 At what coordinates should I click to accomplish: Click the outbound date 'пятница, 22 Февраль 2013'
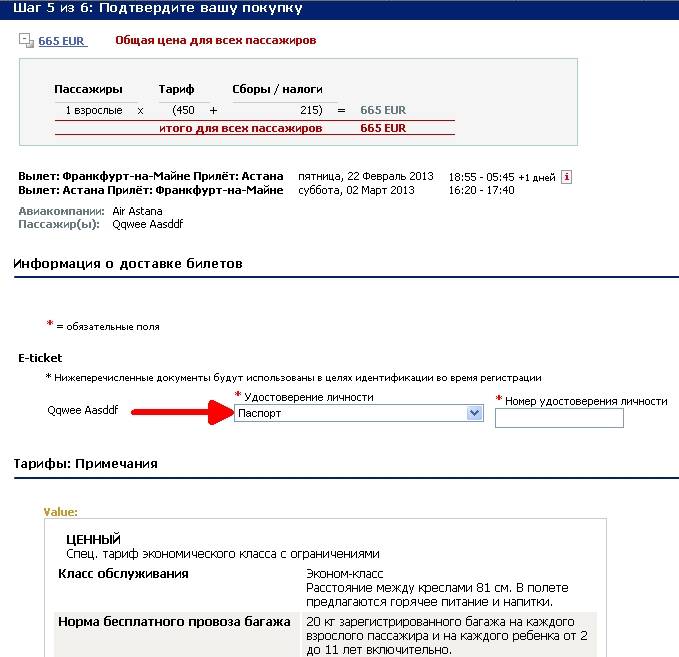tap(365, 176)
